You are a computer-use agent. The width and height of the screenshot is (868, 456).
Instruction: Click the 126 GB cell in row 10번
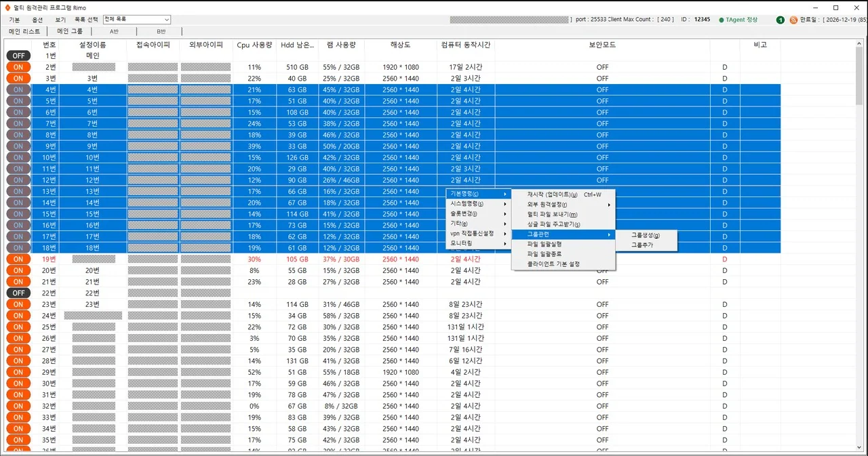click(297, 157)
